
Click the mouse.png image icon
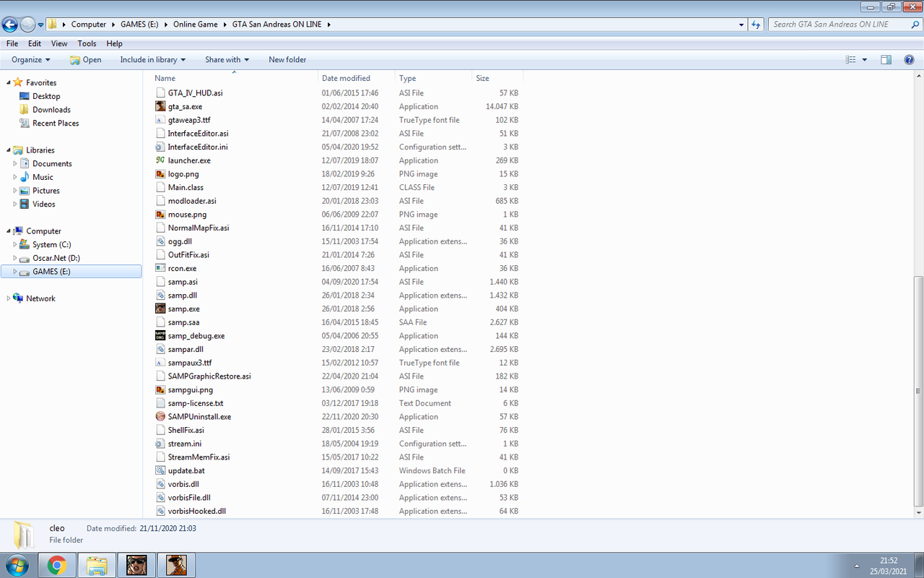coord(161,215)
